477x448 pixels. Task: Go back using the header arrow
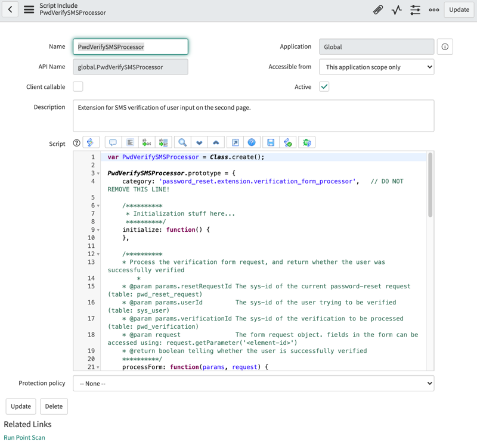pos(10,10)
